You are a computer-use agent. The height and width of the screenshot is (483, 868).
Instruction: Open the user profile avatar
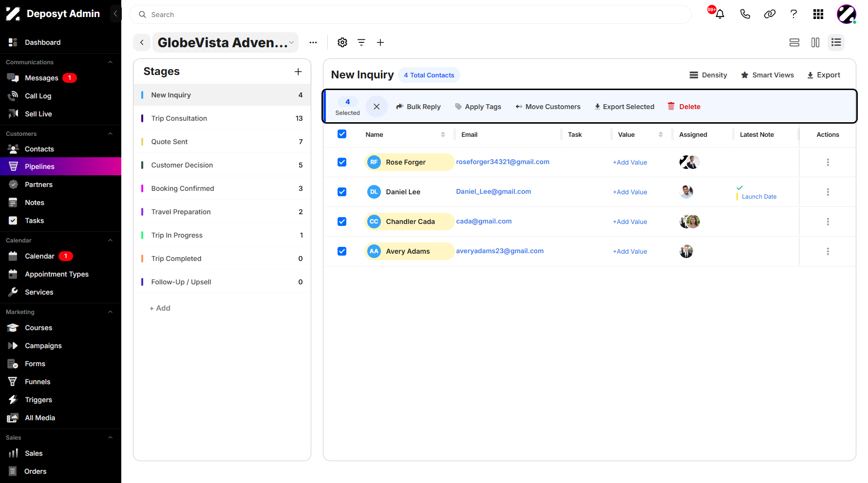click(847, 14)
